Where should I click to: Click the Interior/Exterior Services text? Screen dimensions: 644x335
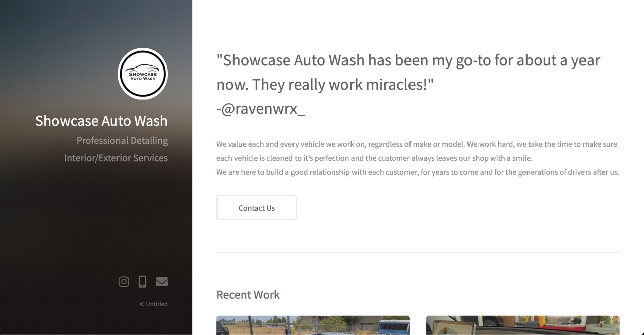tap(116, 158)
